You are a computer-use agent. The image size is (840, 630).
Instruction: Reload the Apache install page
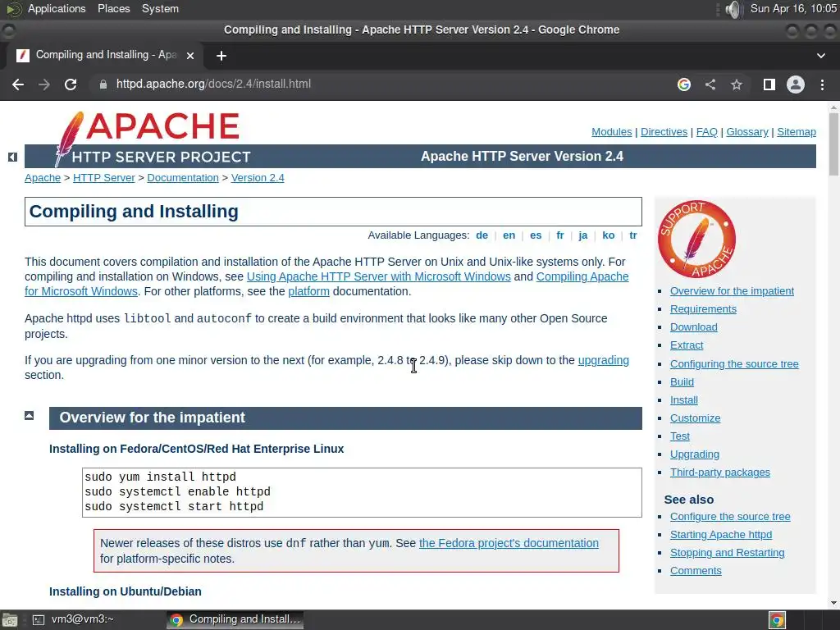71,84
